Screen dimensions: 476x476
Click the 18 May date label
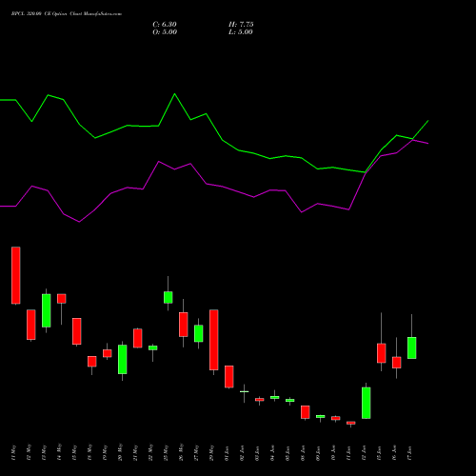89,453
